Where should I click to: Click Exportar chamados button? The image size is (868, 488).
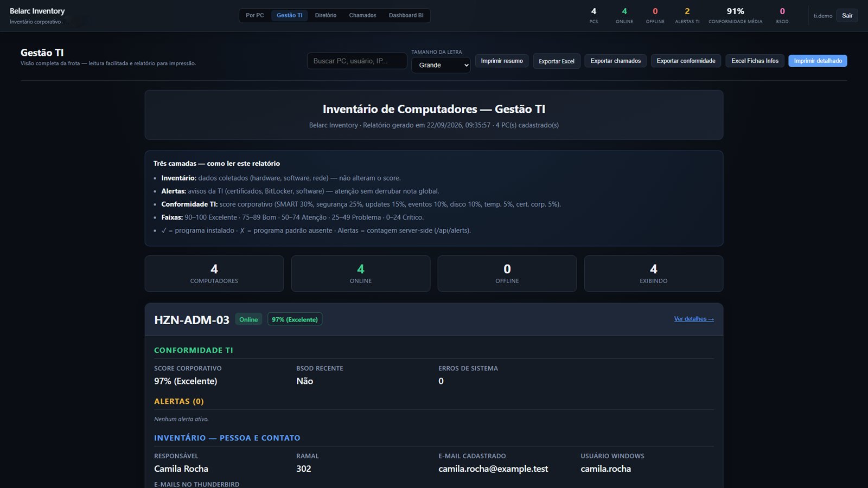pos(615,61)
